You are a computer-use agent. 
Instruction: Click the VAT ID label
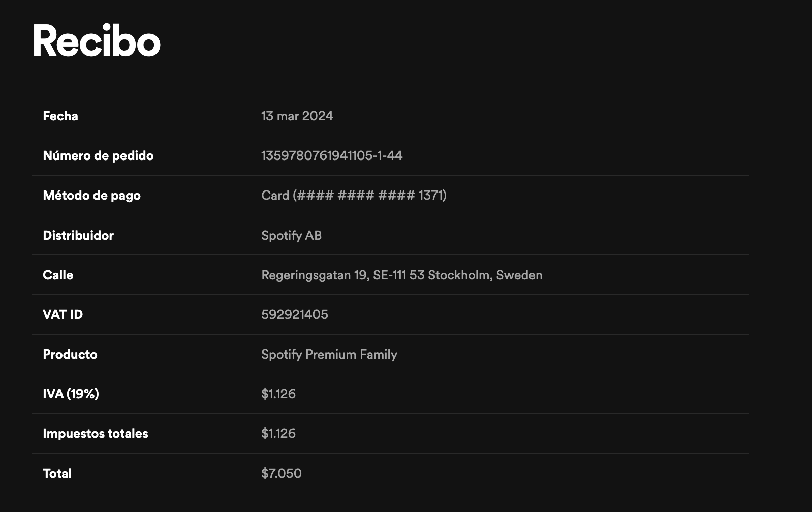63,314
